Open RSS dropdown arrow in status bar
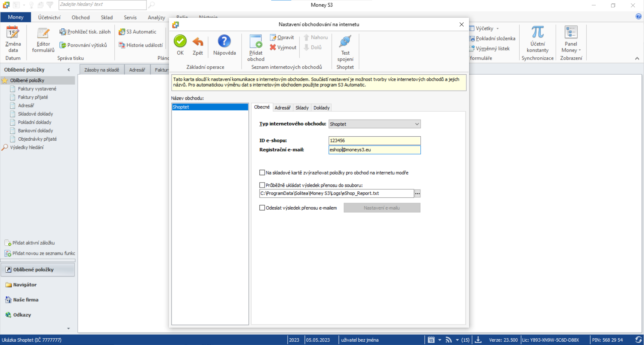The height and width of the screenshot is (345, 644). pyautogui.click(x=457, y=340)
